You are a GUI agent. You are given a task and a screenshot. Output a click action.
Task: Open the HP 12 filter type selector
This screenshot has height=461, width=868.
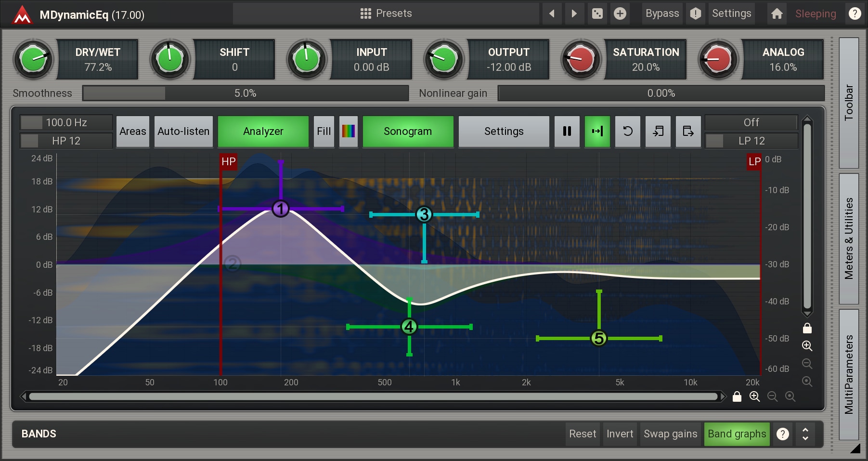(66, 141)
